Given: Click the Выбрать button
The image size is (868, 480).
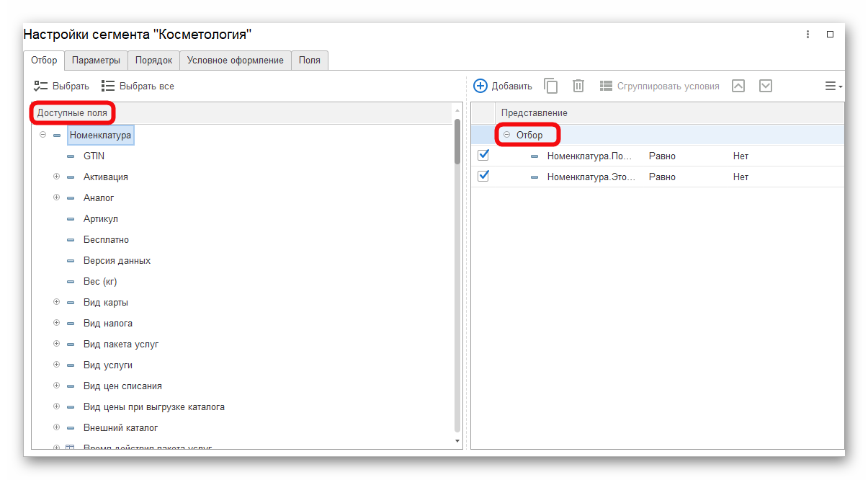Looking at the screenshot, I should coord(62,86).
